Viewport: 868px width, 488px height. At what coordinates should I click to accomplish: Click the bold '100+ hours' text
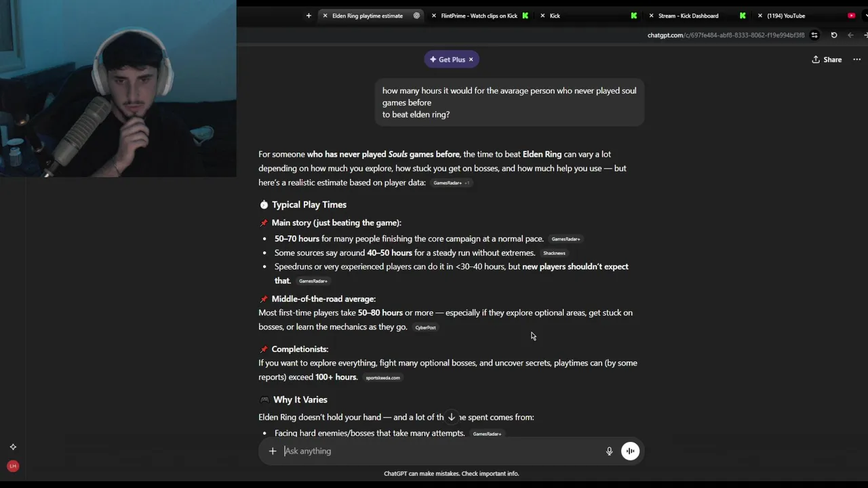(336, 378)
